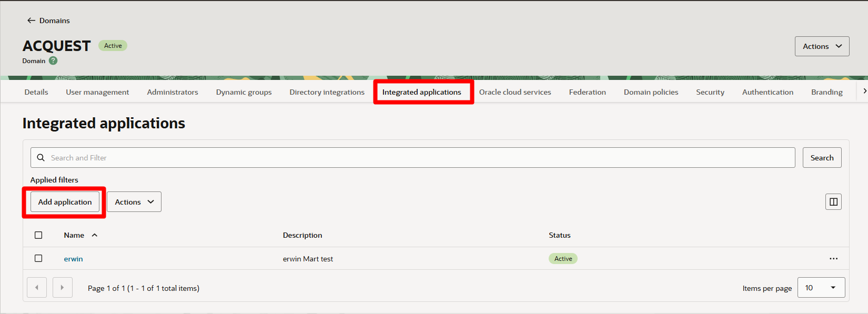The width and height of the screenshot is (868, 314).
Task: Click the column layout icon button
Action: pos(833,202)
